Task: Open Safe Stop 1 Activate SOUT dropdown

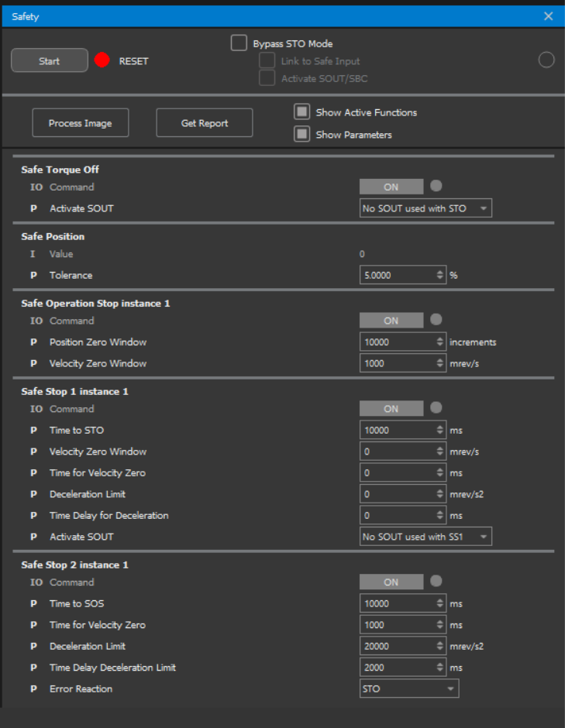Action: click(425, 537)
